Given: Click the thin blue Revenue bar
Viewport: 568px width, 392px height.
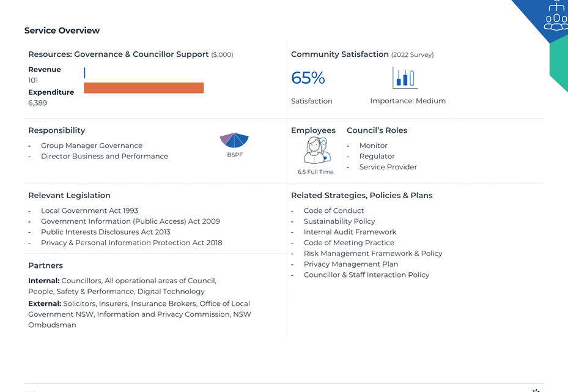Looking at the screenshot, I should [x=84, y=73].
